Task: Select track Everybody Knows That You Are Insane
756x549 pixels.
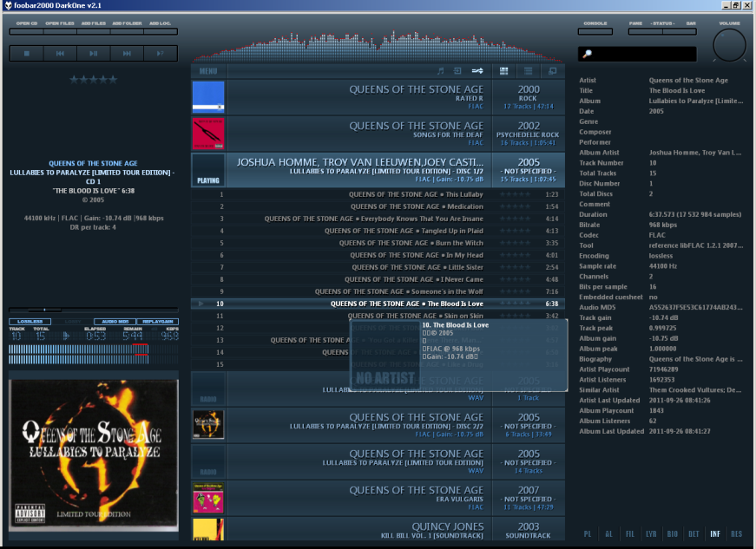Action: pyautogui.click(x=378, y=219)
